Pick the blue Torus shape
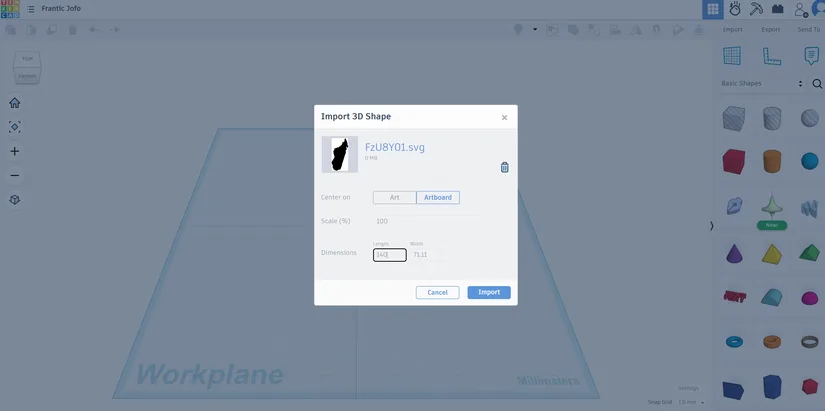The image size is (825, 411). point(734,342)
